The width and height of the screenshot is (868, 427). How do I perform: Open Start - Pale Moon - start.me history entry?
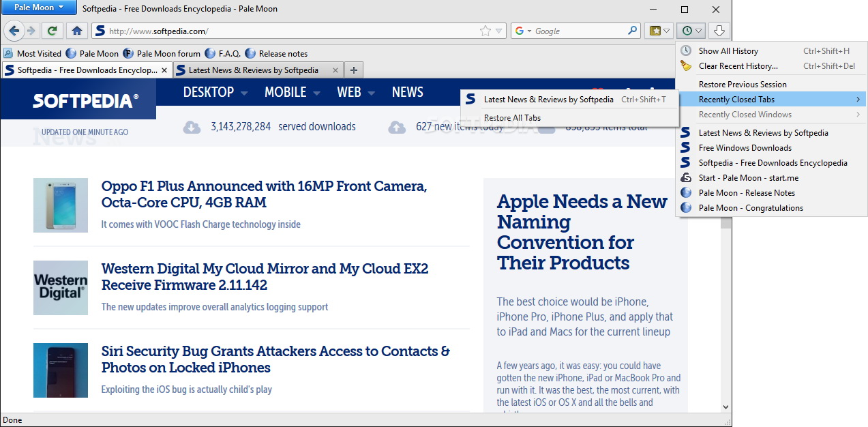(771, 177)
